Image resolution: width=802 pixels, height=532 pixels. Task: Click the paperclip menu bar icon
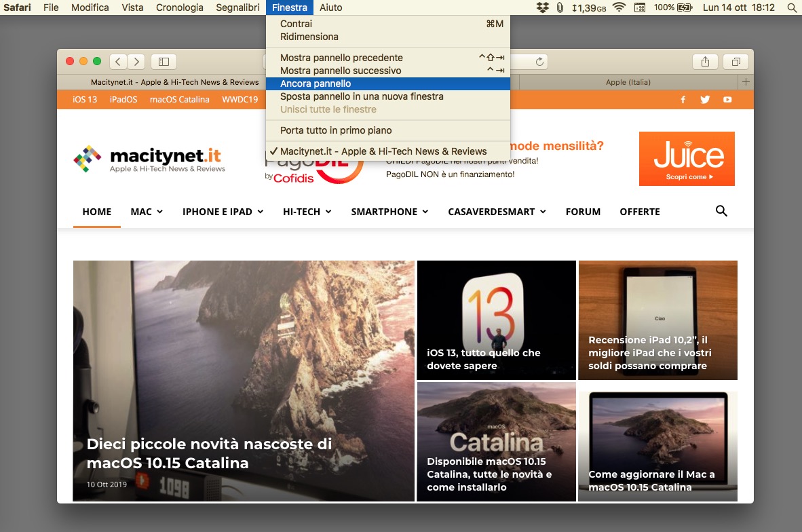point(560,7)
